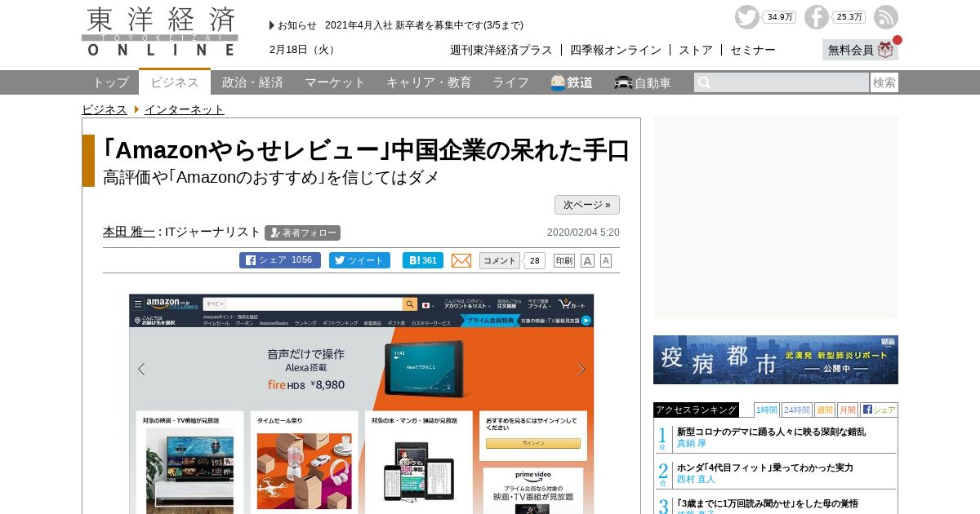Image resolution: width=980 pixels, height=514 pixels.
Task: Open ranking article 「3歳までに1万回読み聞かせ」
Action: coord(768,503)
